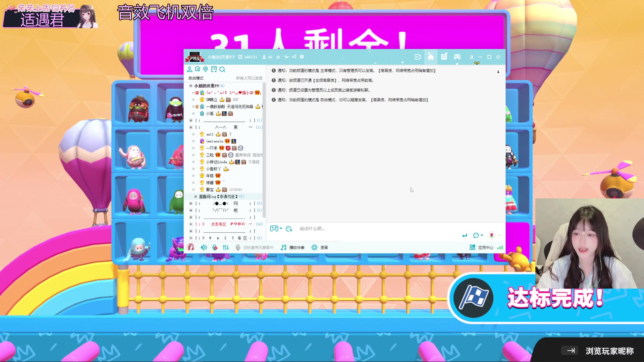Open the game controller dropdown in chat toolbar
This screenshot has height=362, width=644.
pos(276,229)
